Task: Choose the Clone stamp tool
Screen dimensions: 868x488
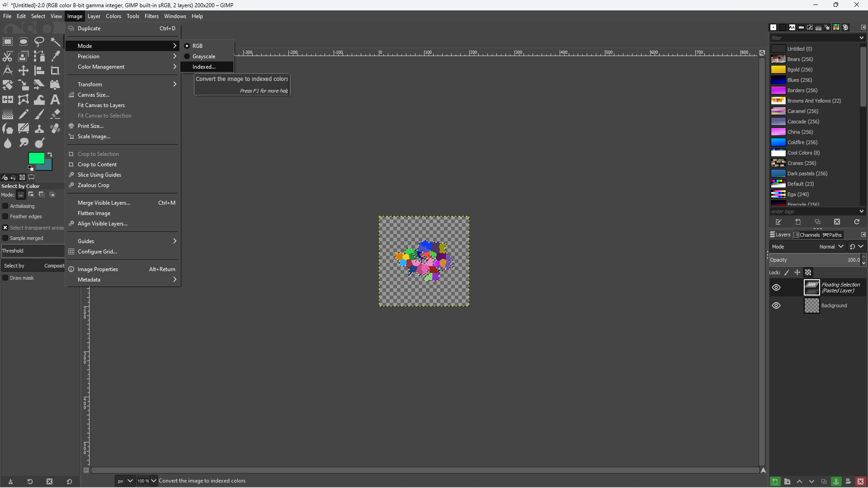Action: tap(39, 128)
